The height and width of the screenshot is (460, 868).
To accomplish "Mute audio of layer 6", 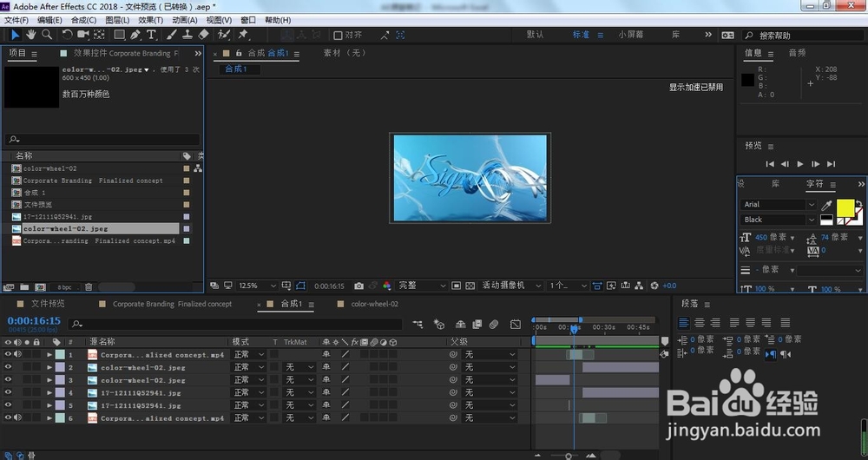I will [x=17, y=418].
